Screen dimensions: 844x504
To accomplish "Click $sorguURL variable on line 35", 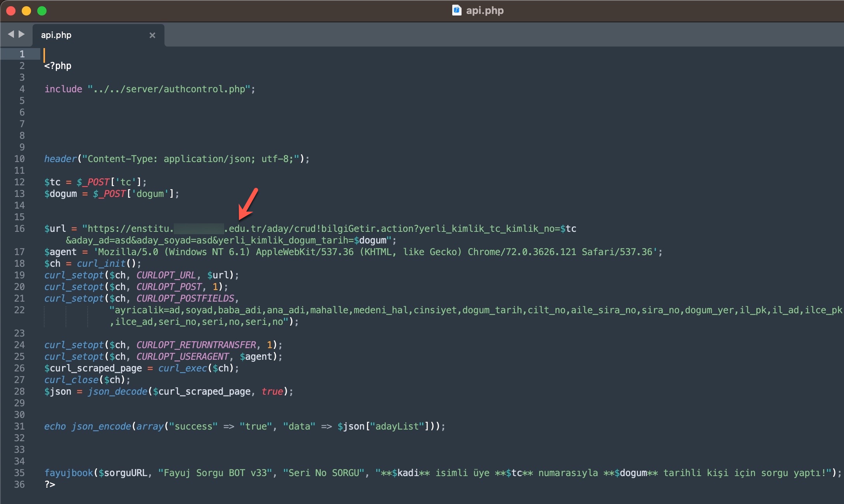I will (123, 473).
